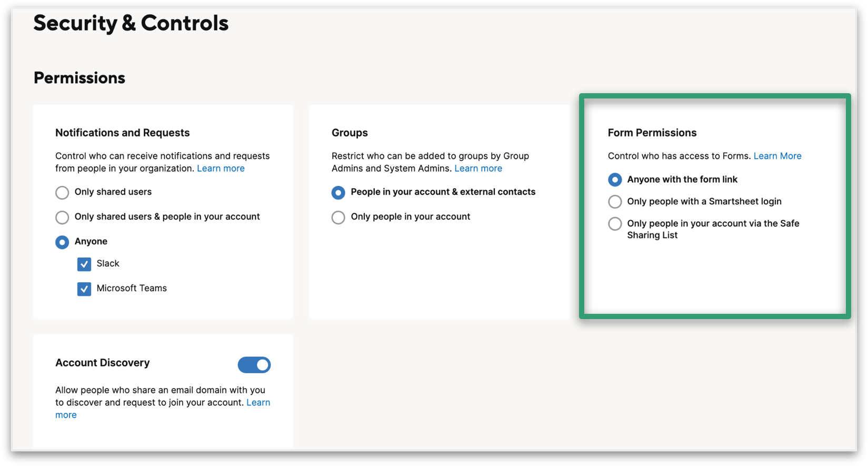Select the 'Only shared users' radio button

click(x=62, y=193)
